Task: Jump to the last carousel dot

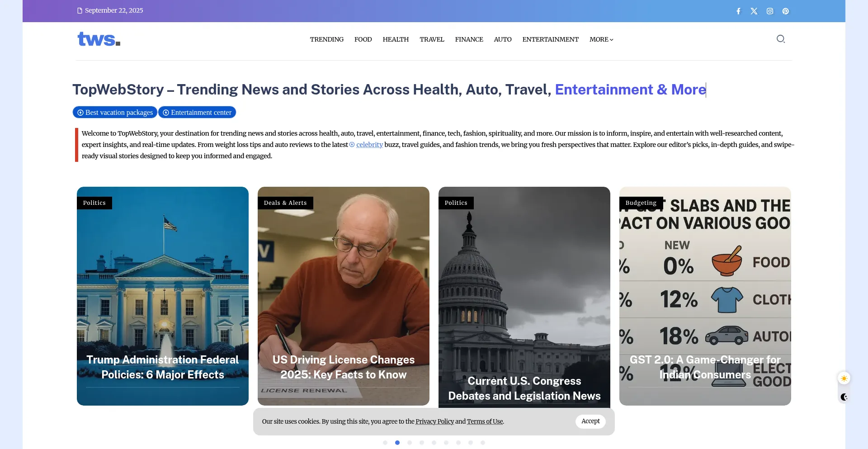Action: click(x=483, y=443)
